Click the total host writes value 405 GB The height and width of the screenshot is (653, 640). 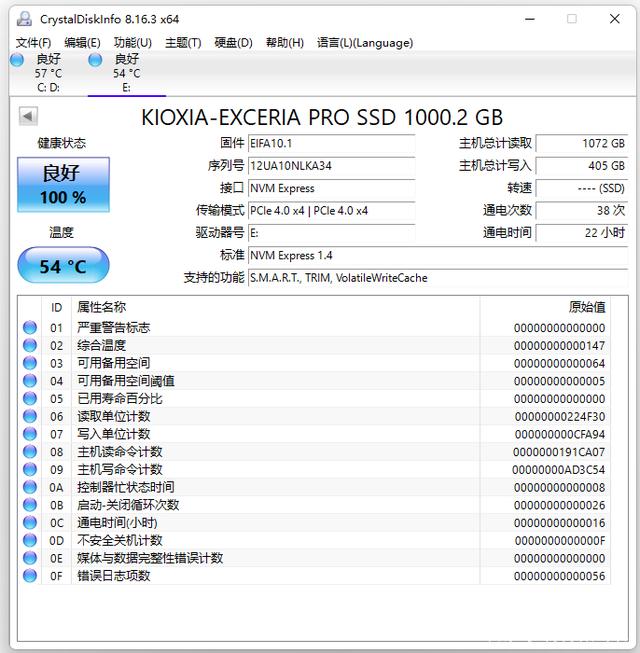click(x=582, y=166)
